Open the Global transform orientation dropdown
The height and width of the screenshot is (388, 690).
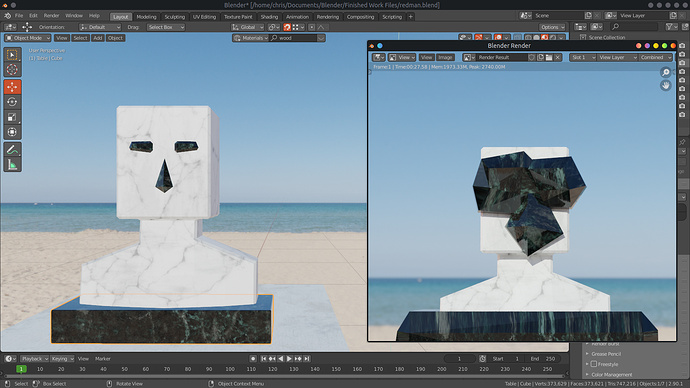(248, 27)
